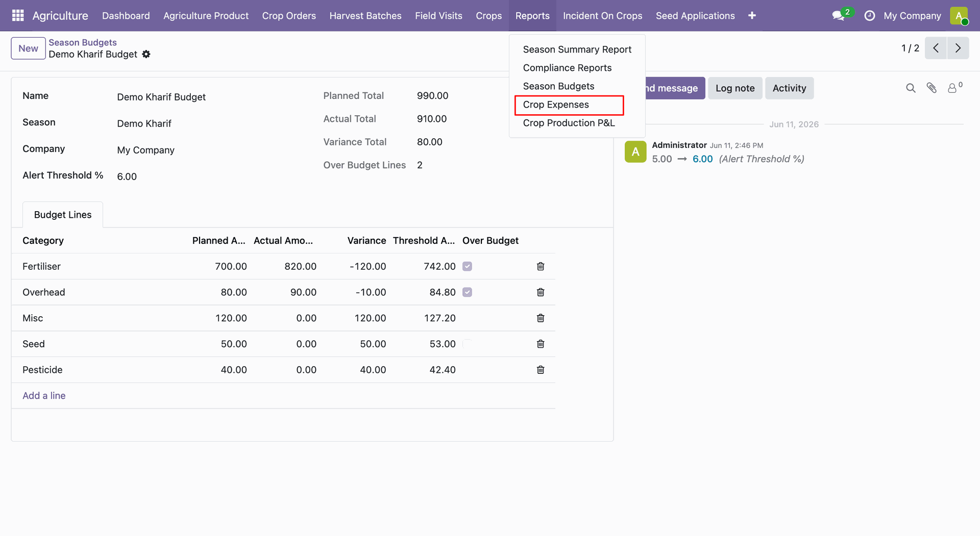Go to previous record arrow
This screenshot has height=536, width=980.
936,48
